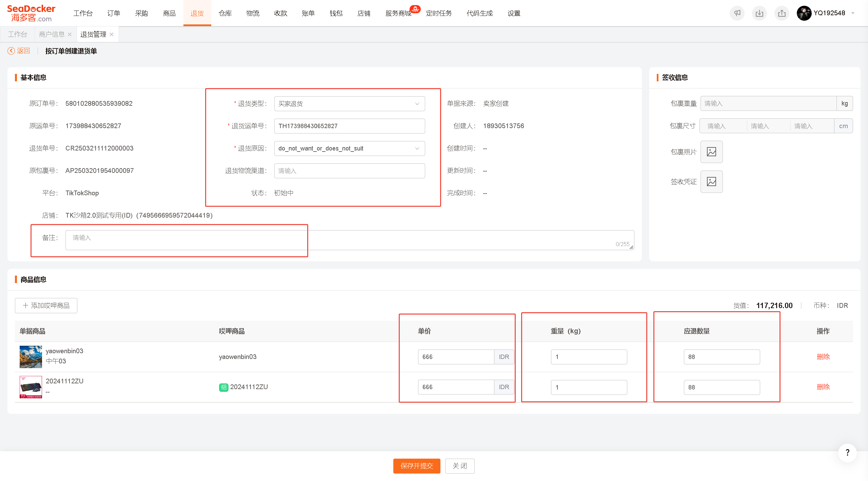
Task: Click 保存并提交 button
Action: (x=417, y=466)
